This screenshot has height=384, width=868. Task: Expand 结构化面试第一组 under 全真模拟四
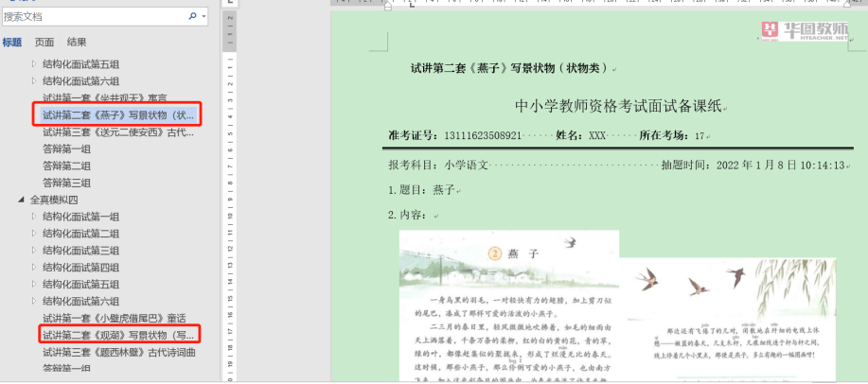click(x=34, y=217)
